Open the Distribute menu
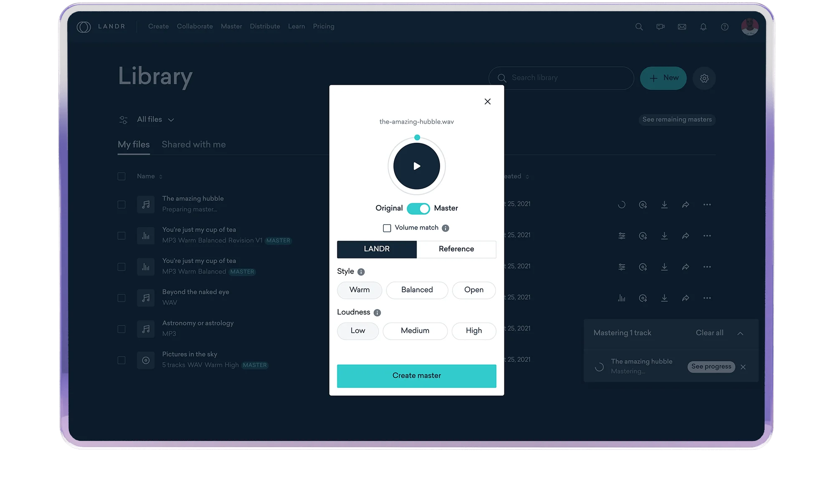Viewport: 835px width, 504px height. click(x=265, y=26)
